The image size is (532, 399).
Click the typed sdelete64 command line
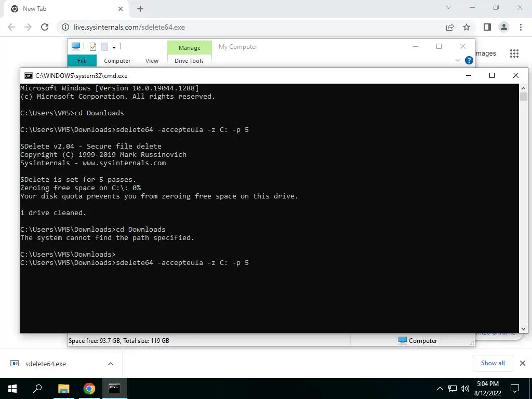point(135,262)
